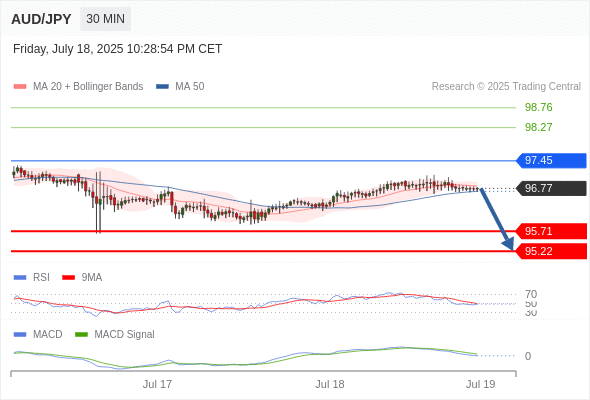The image size is (590, 400).
Task: Click the AUD/JPY pair title
Action: click(41, 19)
